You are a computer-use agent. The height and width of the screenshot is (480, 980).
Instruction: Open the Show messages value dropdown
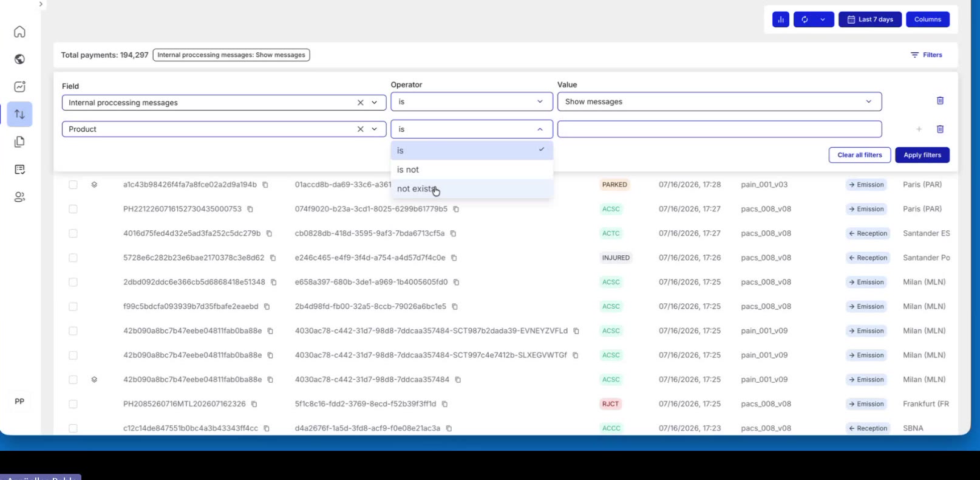click(x=720, y=101)
